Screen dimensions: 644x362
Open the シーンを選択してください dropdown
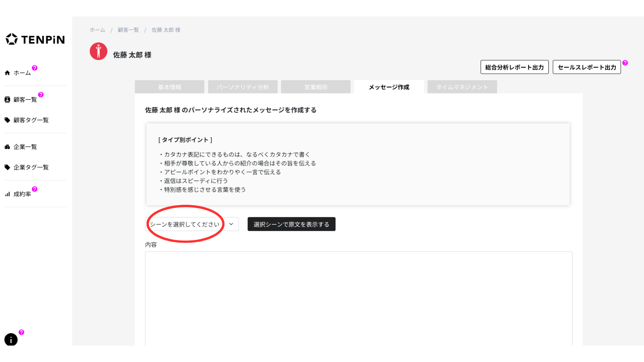pos(185,224)
